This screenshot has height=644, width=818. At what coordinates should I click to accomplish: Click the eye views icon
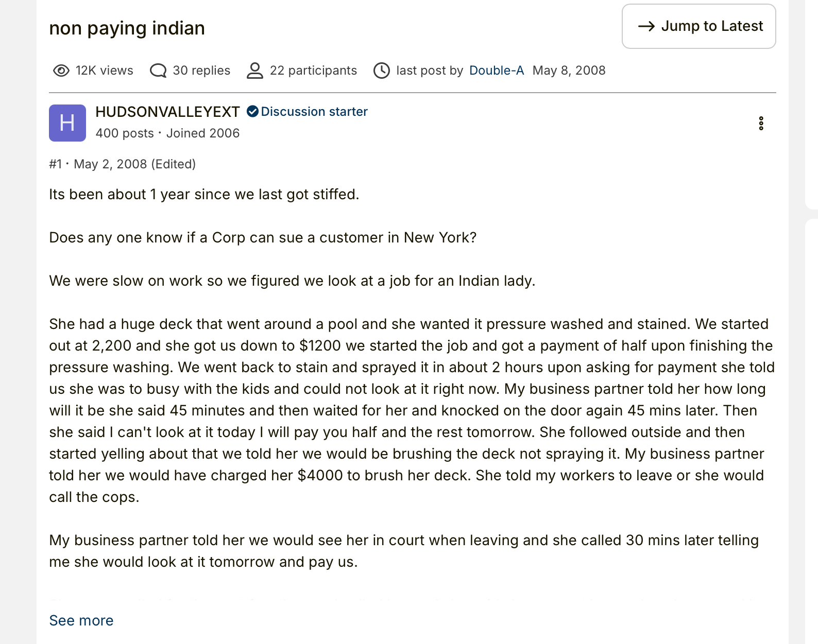(61, 71)
